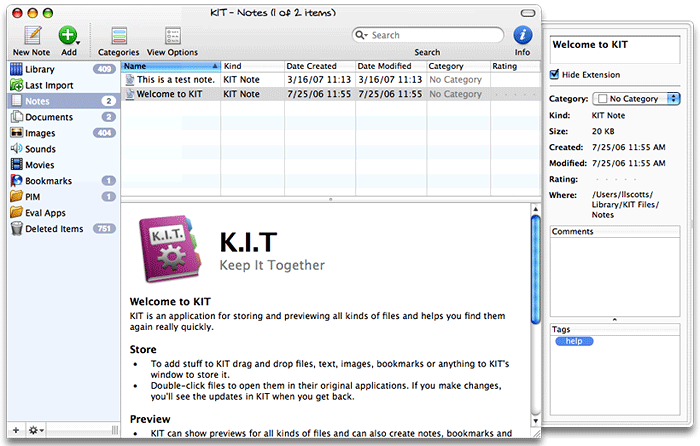This screenshot has width=700, height=446.
Task: Select 'This is a test note.' row
Action: point(331,79)
